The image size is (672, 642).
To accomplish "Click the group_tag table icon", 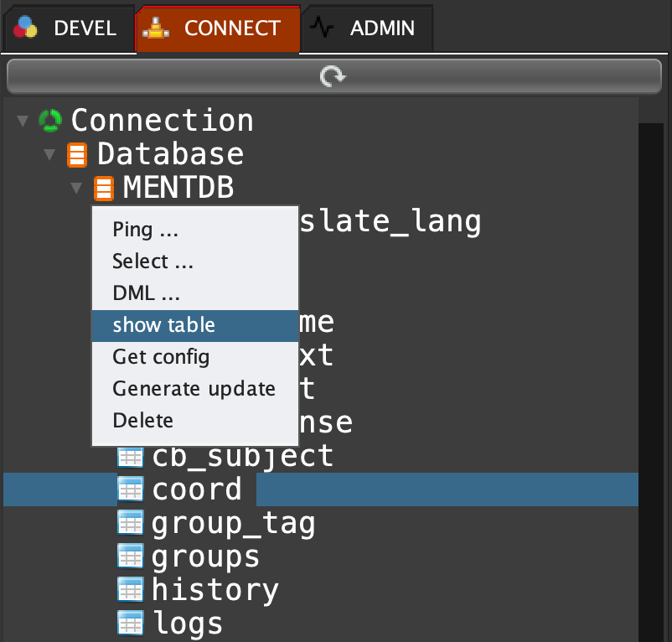I will pyautogui.click(x=130, y=524).
